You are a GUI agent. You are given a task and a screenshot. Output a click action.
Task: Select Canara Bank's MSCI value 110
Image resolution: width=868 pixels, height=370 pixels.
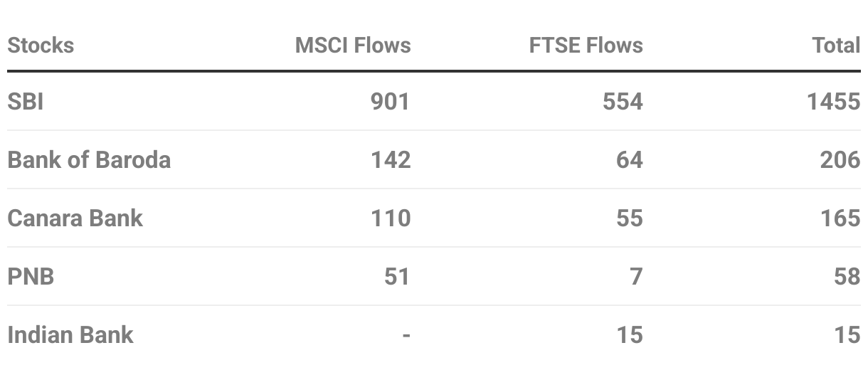391,218
